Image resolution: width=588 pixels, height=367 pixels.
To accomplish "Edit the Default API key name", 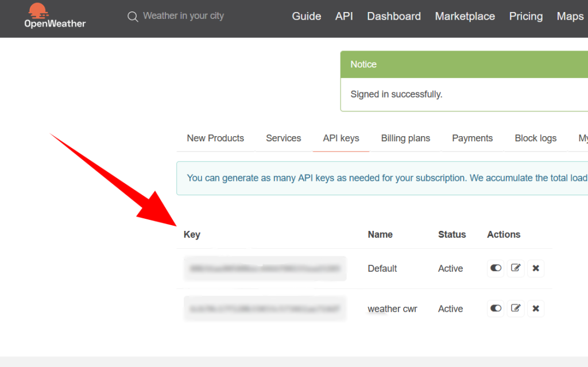I will point(516,268).
